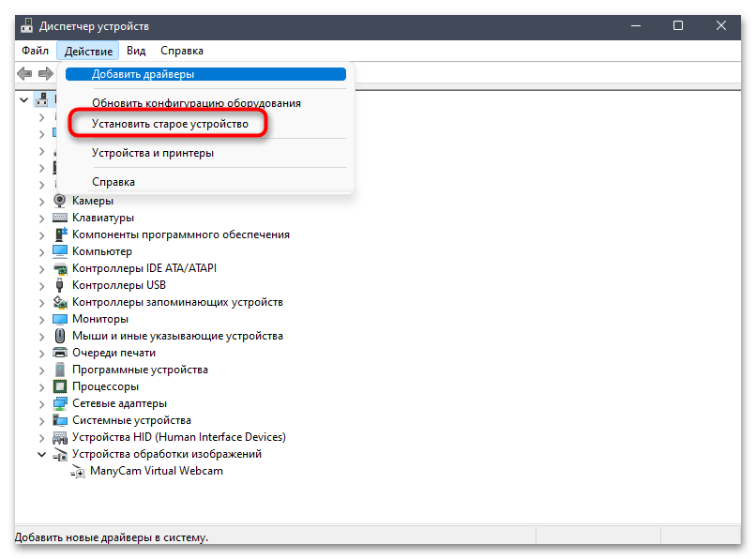Close the Действие menu
This screenshot has height=559, width=756.
coord(88,51)
